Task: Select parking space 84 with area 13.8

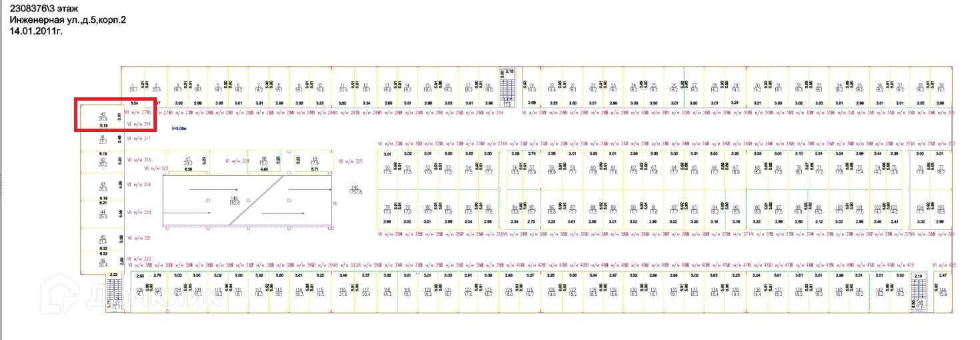Action: tap(514, 209)
